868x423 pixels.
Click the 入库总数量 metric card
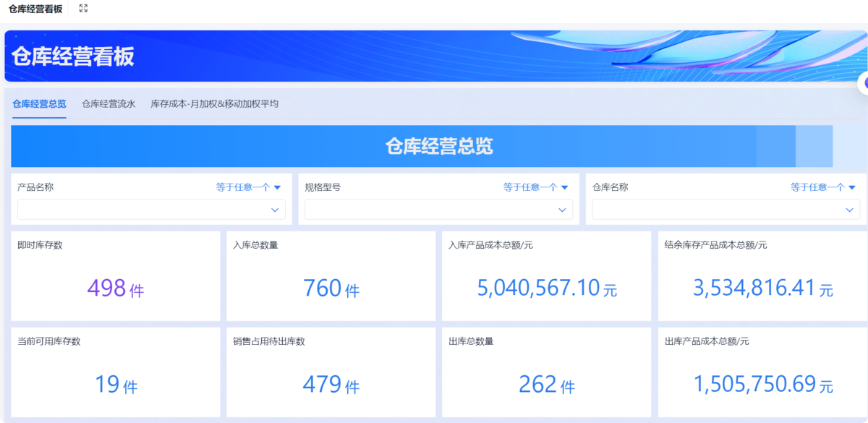point(331,288)
